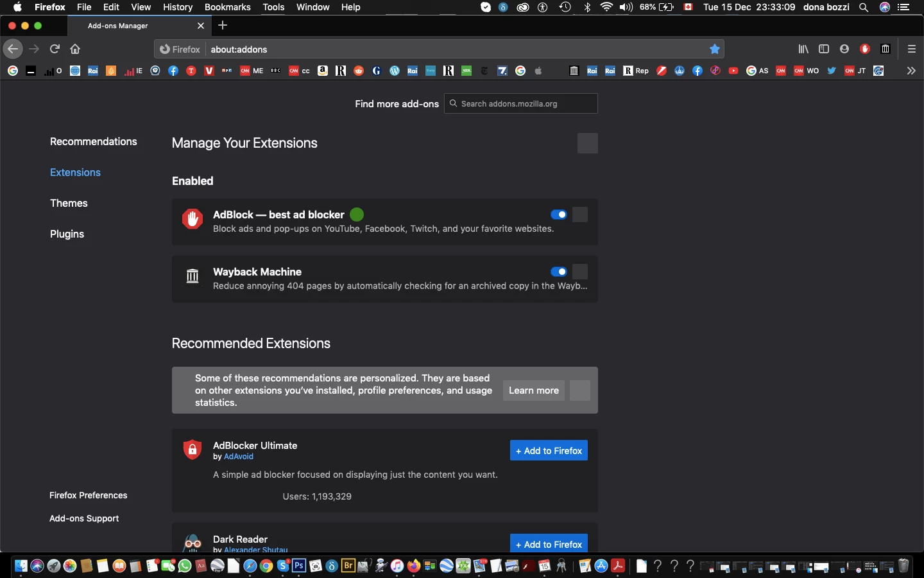
Task: Dismiss the personalized recommendations notice
Action: click(580, 390)
